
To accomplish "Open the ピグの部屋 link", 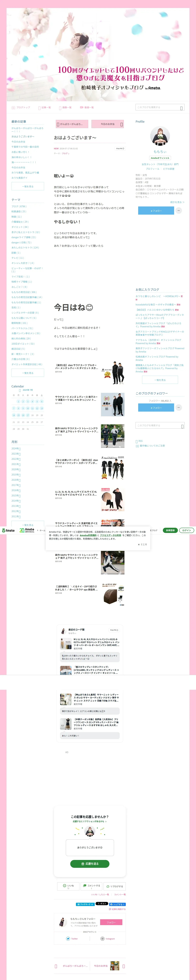I will pyautogui.click(x=169, y=169).
